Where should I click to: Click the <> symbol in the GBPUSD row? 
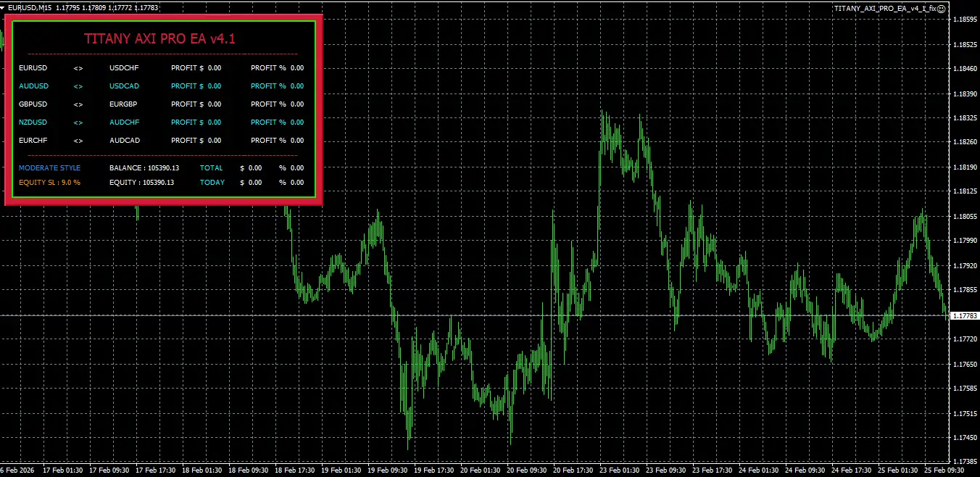tap(78, 104)
